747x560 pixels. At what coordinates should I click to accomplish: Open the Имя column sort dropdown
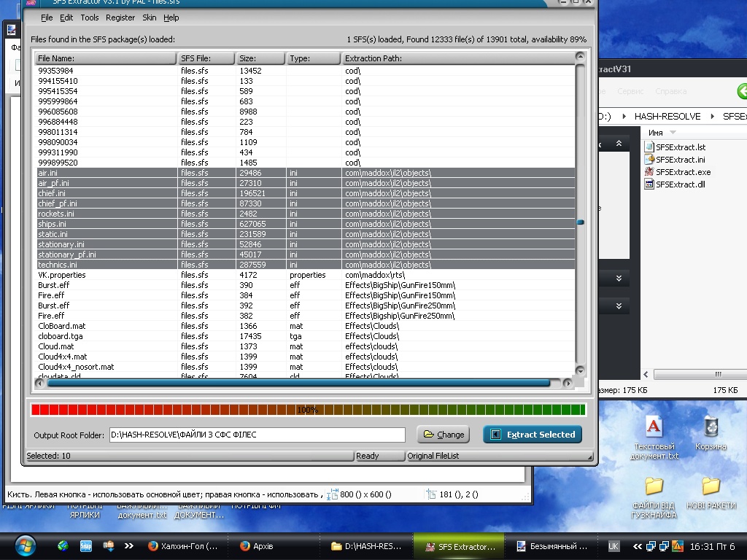click(x=673, y=133)
